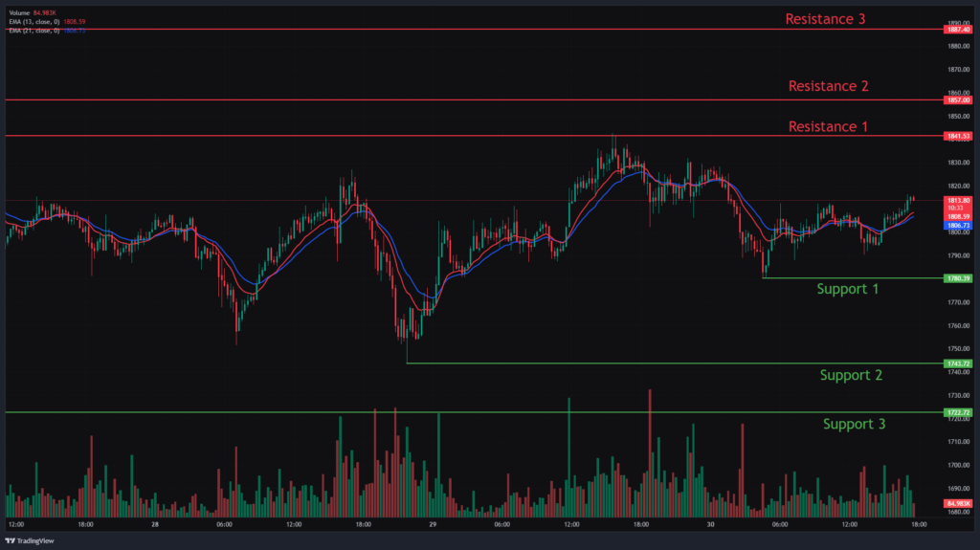Click the 1880.00 price axis label
980x550 pixels.
(958, 46)
